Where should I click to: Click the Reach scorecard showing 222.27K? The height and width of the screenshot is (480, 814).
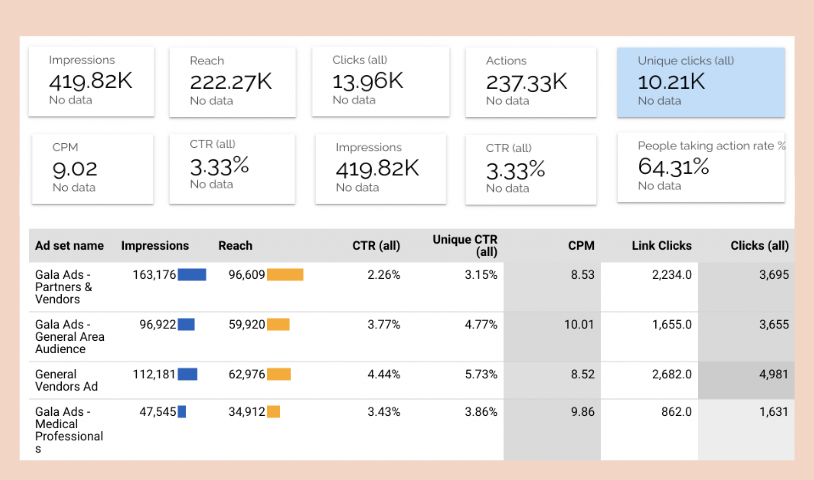pos(232,81)
